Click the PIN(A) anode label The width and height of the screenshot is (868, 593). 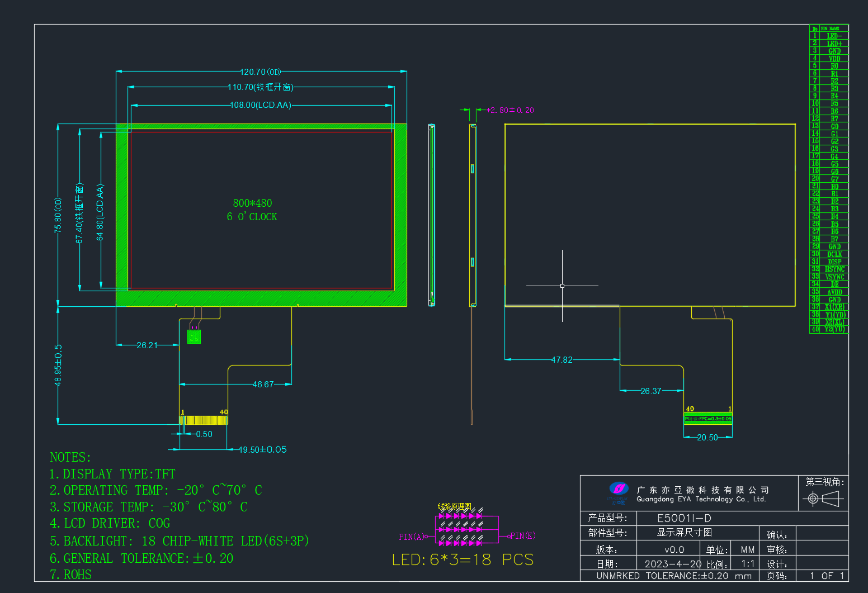click(412, 537)
